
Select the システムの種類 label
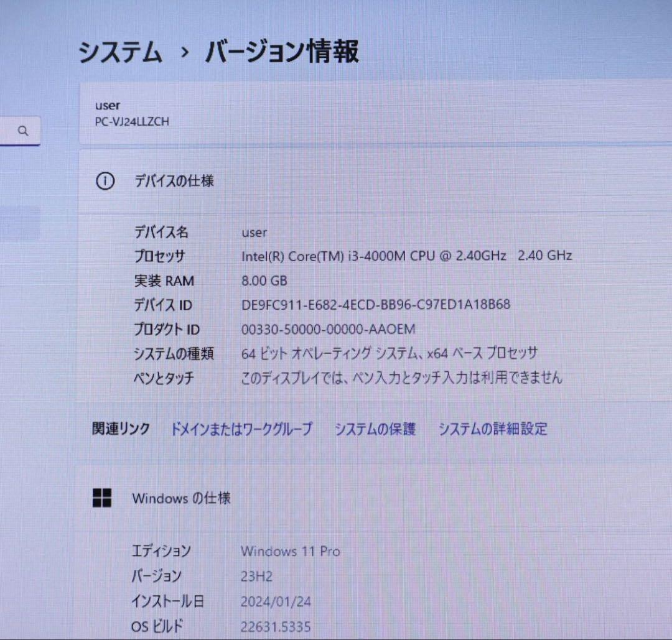pos(174,354)
